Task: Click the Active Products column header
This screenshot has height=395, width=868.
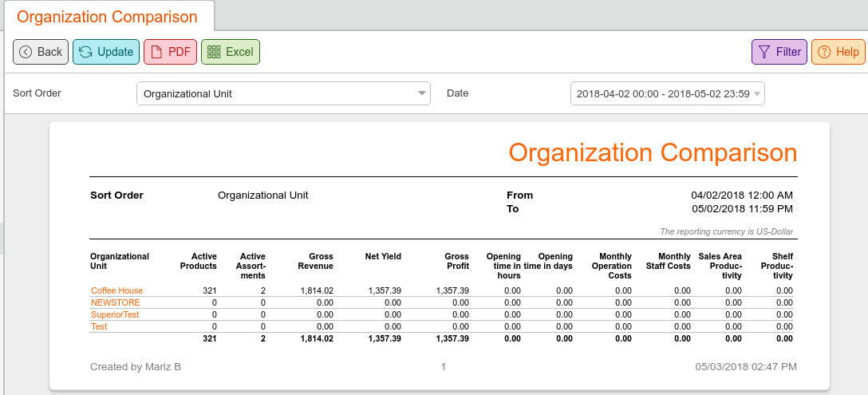Action: coord(199,261)
